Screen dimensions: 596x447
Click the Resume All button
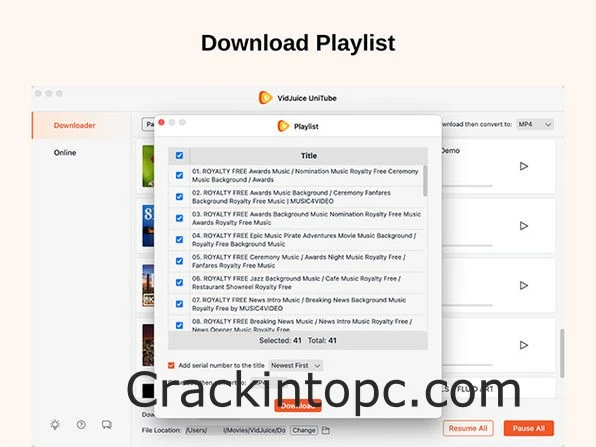[x=468, y=428]
